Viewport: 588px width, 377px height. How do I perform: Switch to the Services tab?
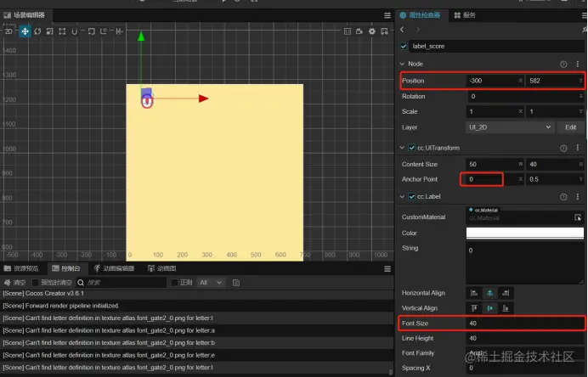[x=465, y=15]
